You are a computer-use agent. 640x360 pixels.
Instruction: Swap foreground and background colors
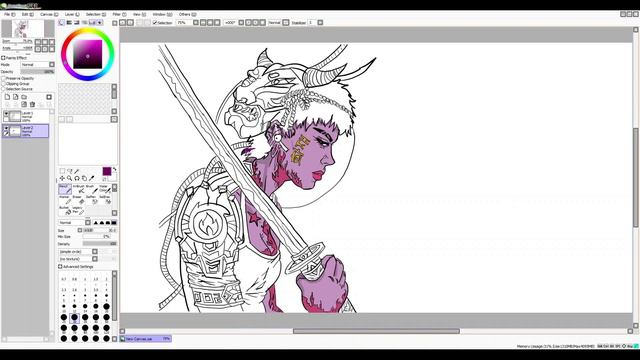114,169
